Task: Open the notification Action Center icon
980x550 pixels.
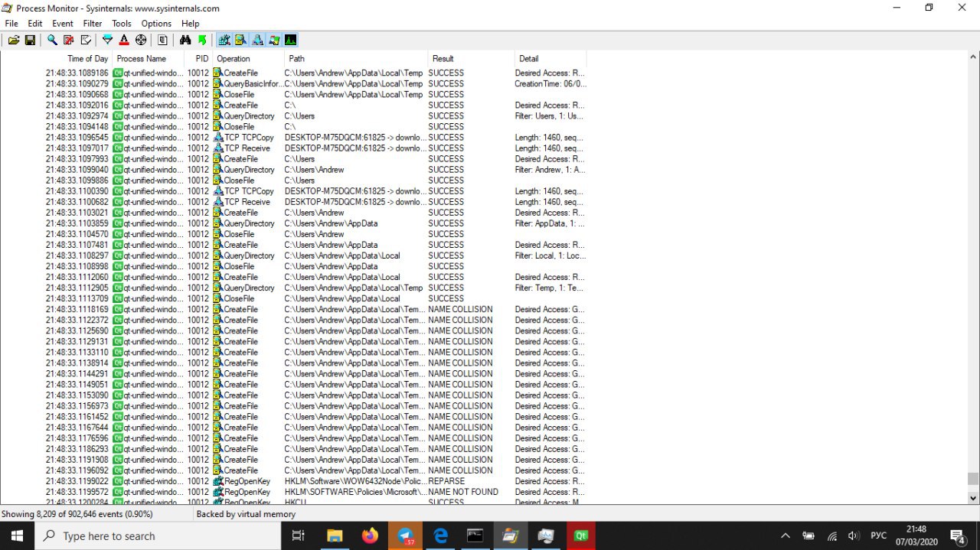Action: click(958, 536)
